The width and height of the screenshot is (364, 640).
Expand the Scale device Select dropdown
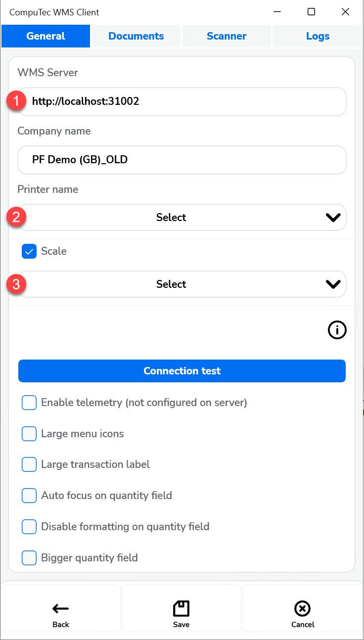click(x=182, y=284)
